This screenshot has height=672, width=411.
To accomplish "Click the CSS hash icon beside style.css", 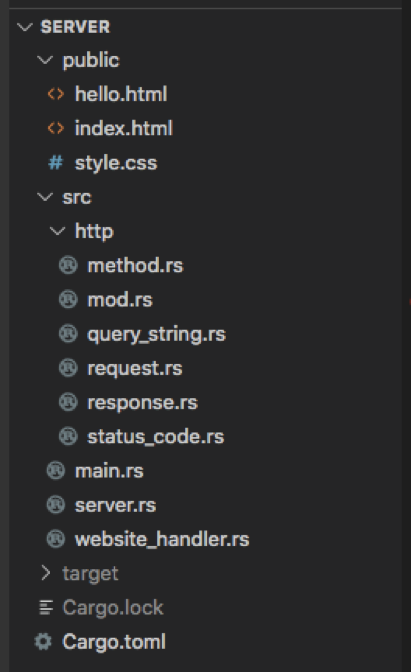I will point(56,162).
